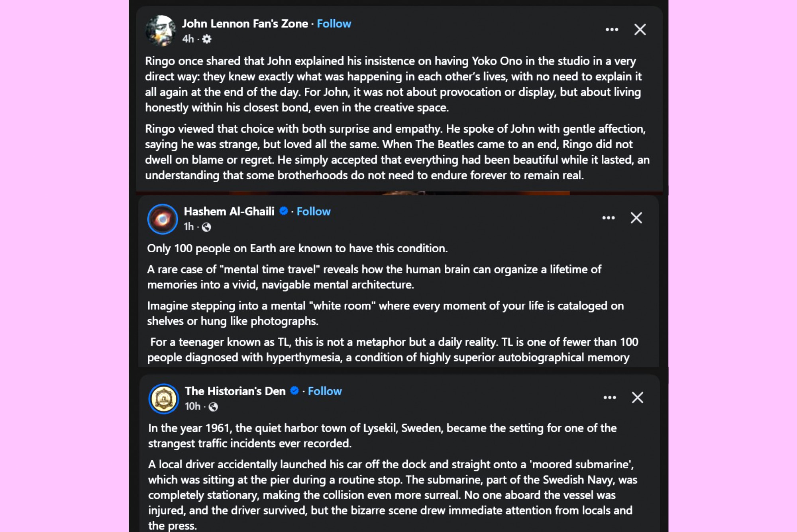This screenshot has width=797, height=532.
Task: Open more options for Hashem Al-Ghaili post
Action: point(609,218)
